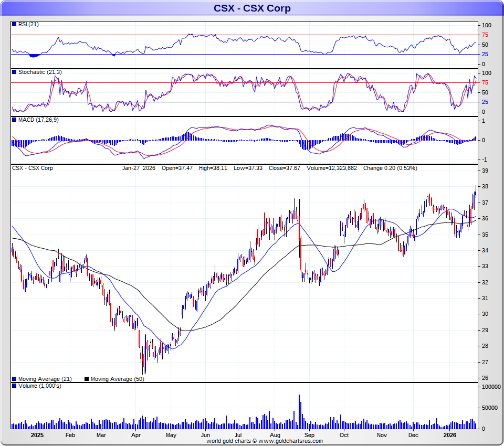
Task: Click the 'Change 0.20 (0.53%)' text
Action: 390,168
